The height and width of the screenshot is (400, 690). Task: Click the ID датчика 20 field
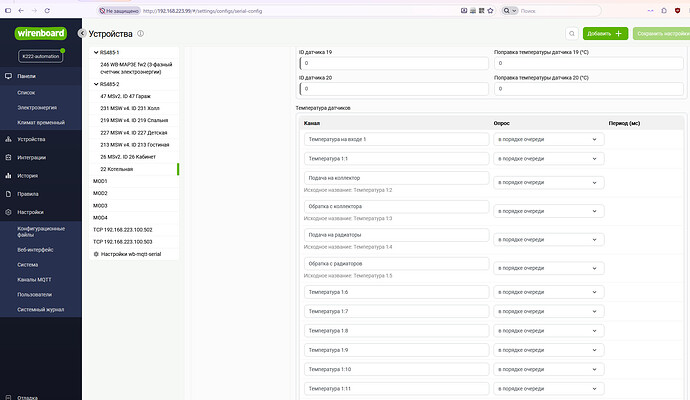(x=394, y=88)
